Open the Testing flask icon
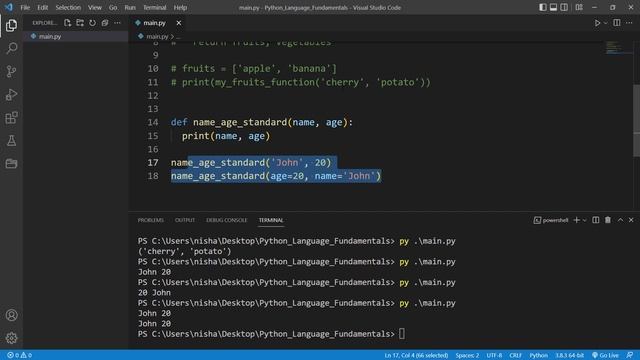Screen dimensions: 640x360 coord(11,141)
